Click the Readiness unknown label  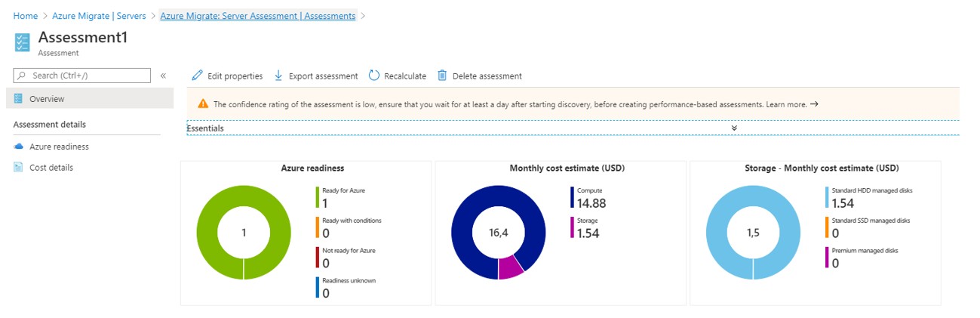point(349,280)
